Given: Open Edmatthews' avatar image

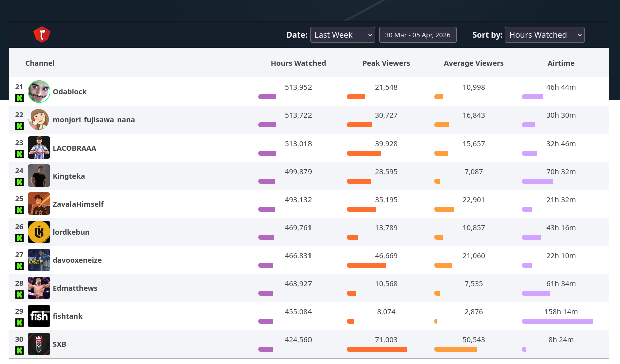Looking at the screenshot, I should pyautogui.click(x=39, y=288).
